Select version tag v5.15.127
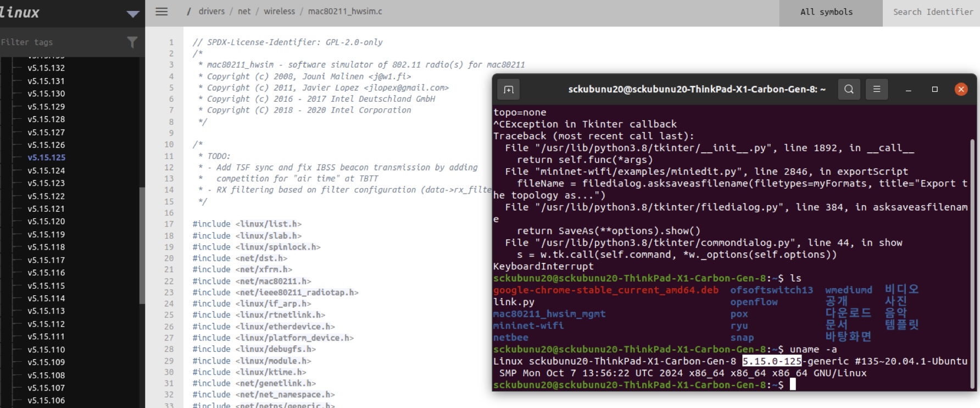Viewport: 980px width, 408px height. pos(46,132)
